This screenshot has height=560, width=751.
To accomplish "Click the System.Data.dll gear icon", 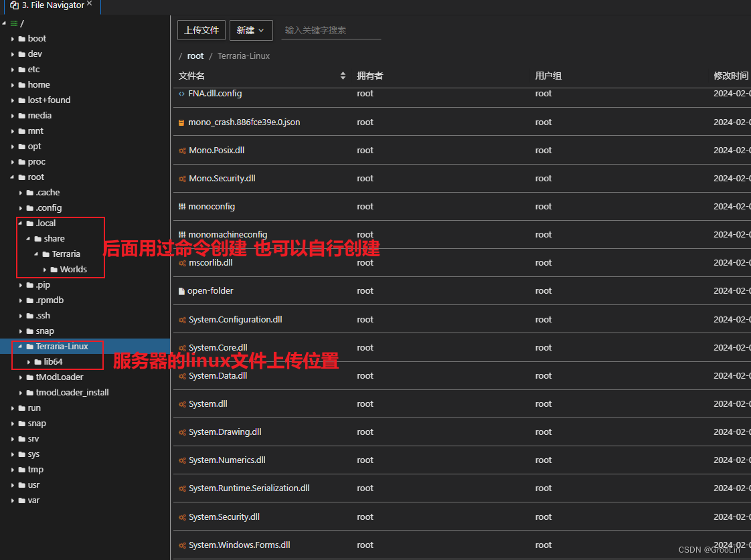I will coord(182,377).
